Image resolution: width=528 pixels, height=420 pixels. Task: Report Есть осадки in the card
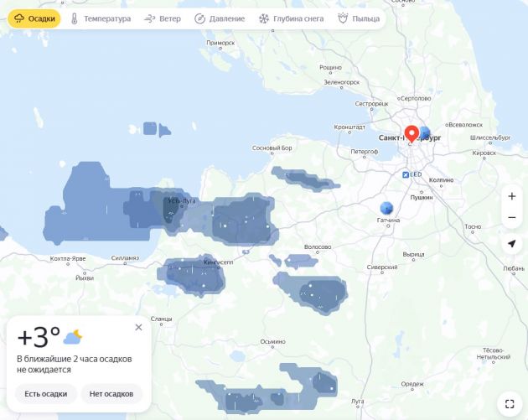click(46, 393)
